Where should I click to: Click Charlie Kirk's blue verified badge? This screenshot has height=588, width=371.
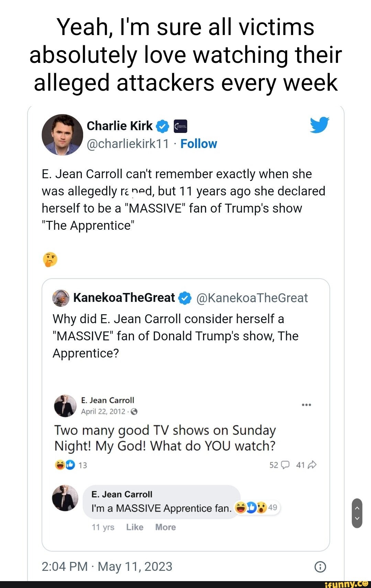click(162, 126)
